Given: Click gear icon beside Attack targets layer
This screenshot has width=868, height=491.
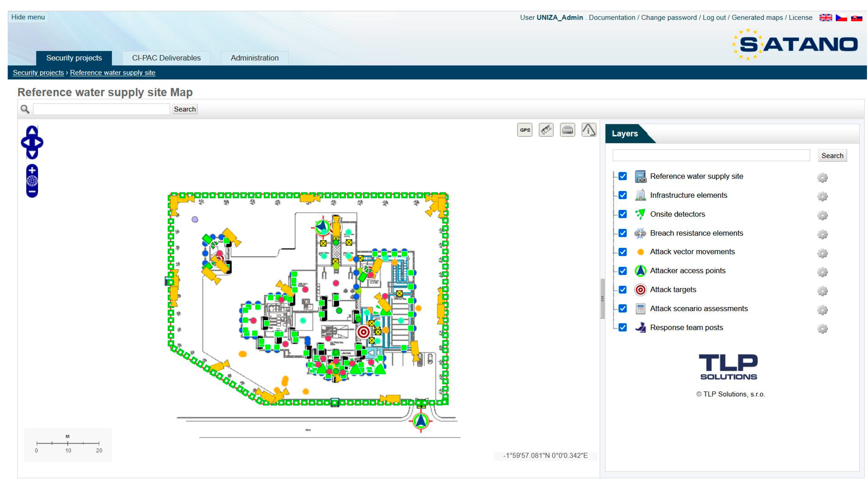Looking at the screenshot, I should point(823,291).
